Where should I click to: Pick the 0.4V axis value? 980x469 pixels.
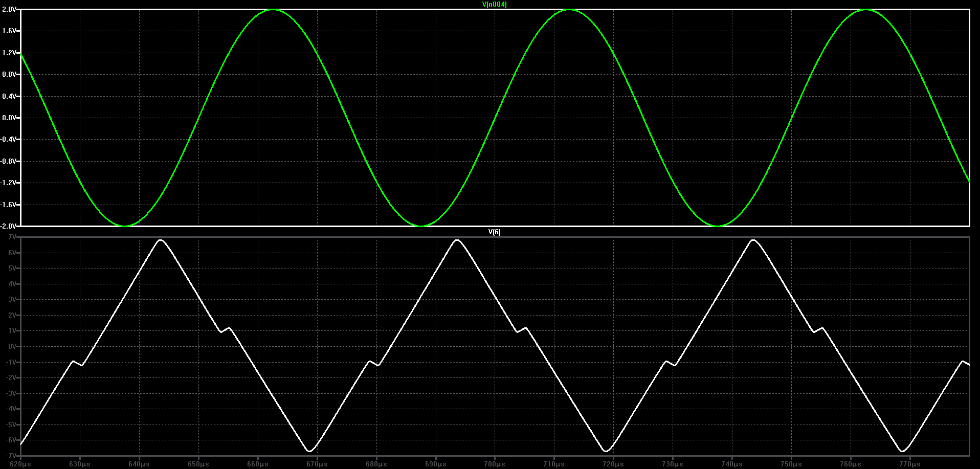pos(9,96)
